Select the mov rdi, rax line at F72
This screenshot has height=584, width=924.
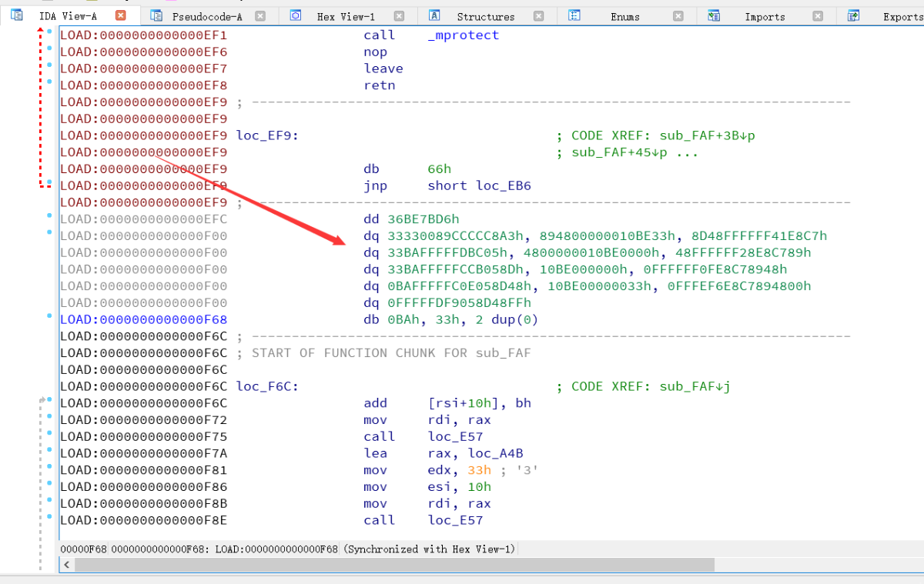[427, 419]
